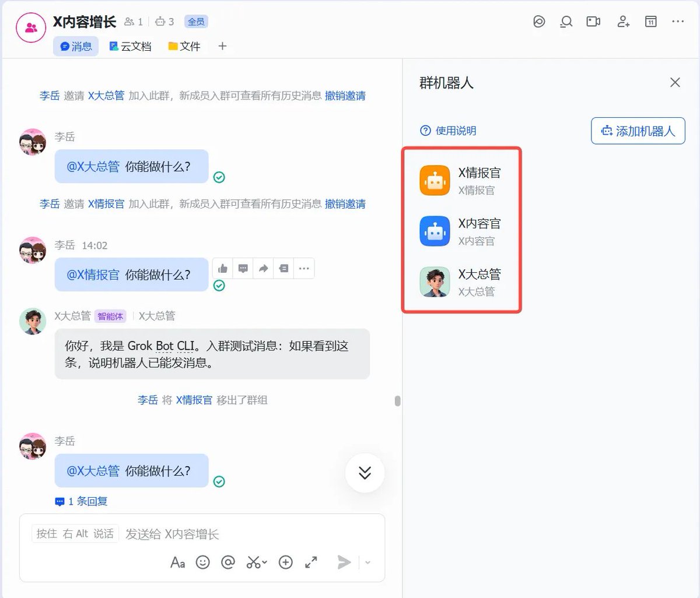Open text formatting with the Aa icon

pyautogui.click(x=177, y=562)
